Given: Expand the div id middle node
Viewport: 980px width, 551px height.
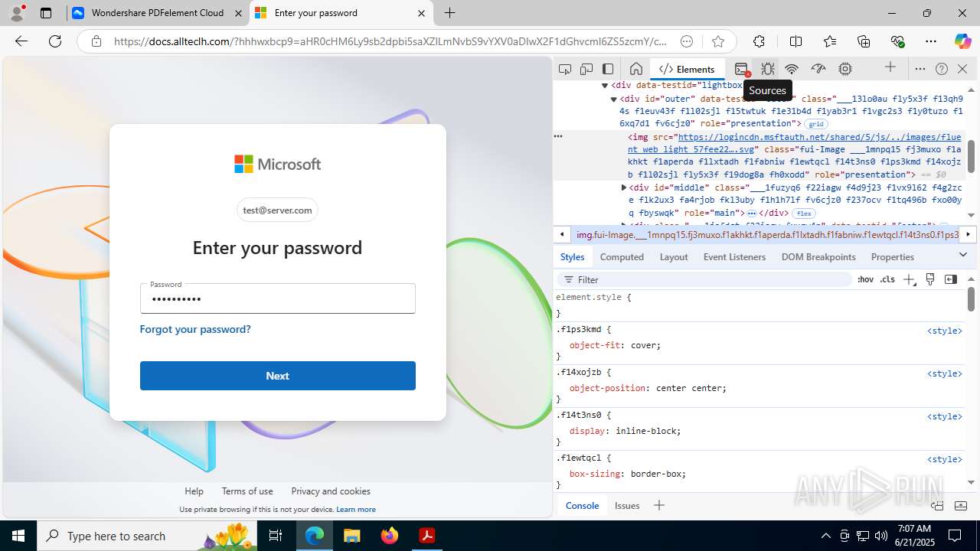Looking at the screenshot, I should point(623,187).
